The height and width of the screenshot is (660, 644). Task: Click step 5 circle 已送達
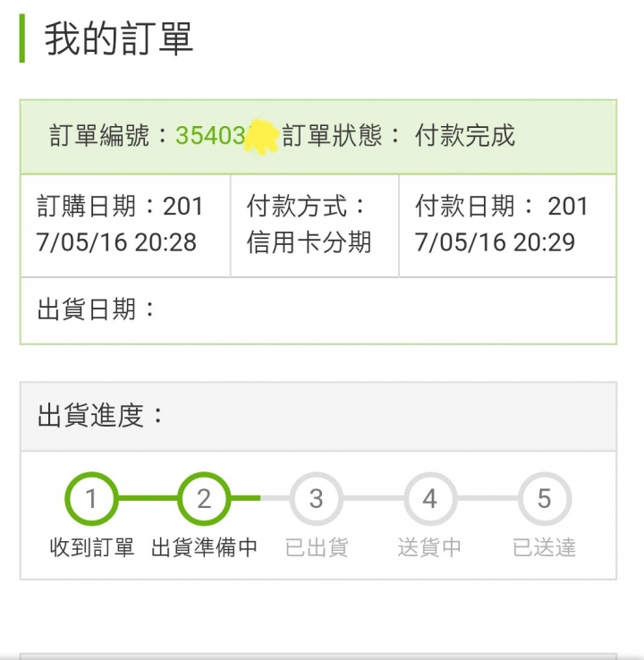click(x=544, y=499)
